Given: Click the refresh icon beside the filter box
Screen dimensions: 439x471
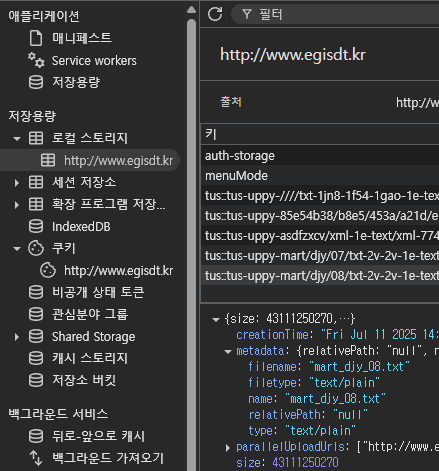Looking at the screenshot, I should [215, 14].
